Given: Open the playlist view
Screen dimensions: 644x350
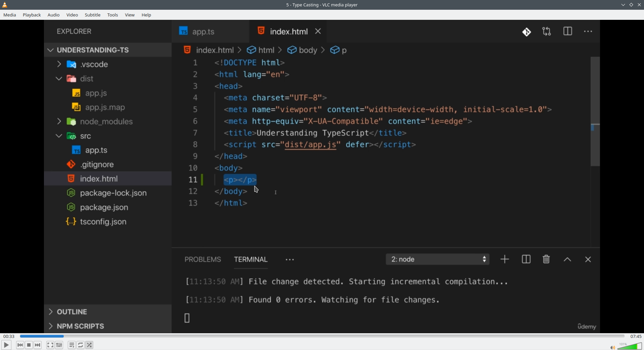Looking at the screenshot, I should (x=71, y=345).
